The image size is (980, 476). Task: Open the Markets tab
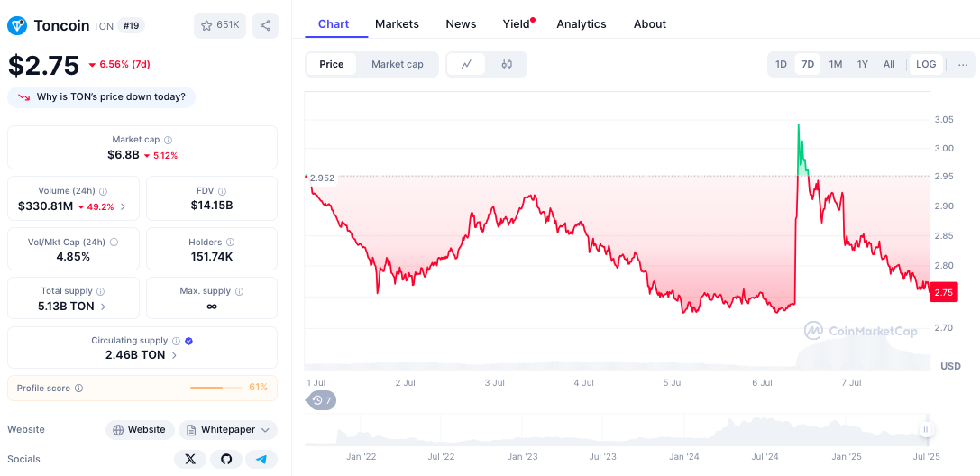click(x=397, y=24)
